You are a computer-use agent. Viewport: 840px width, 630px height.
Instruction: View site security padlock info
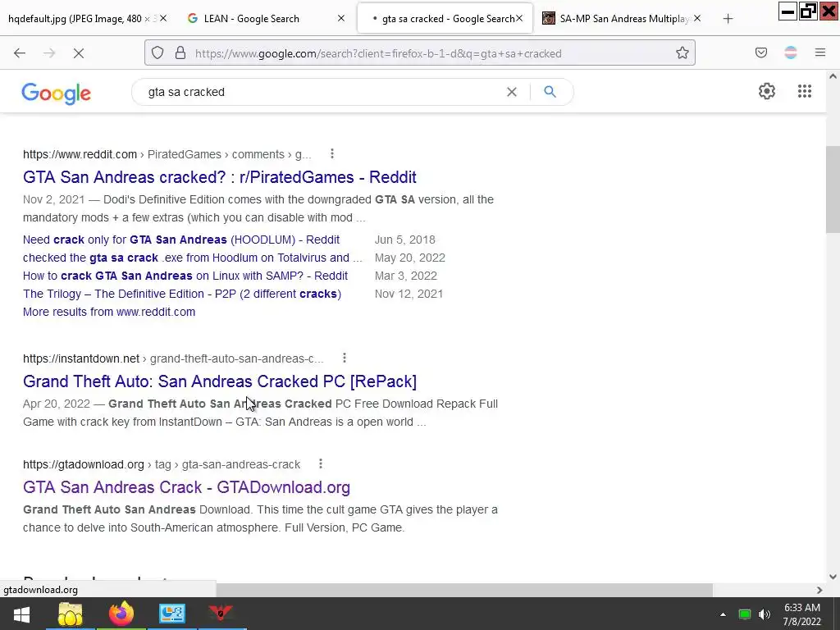[180, 53]
